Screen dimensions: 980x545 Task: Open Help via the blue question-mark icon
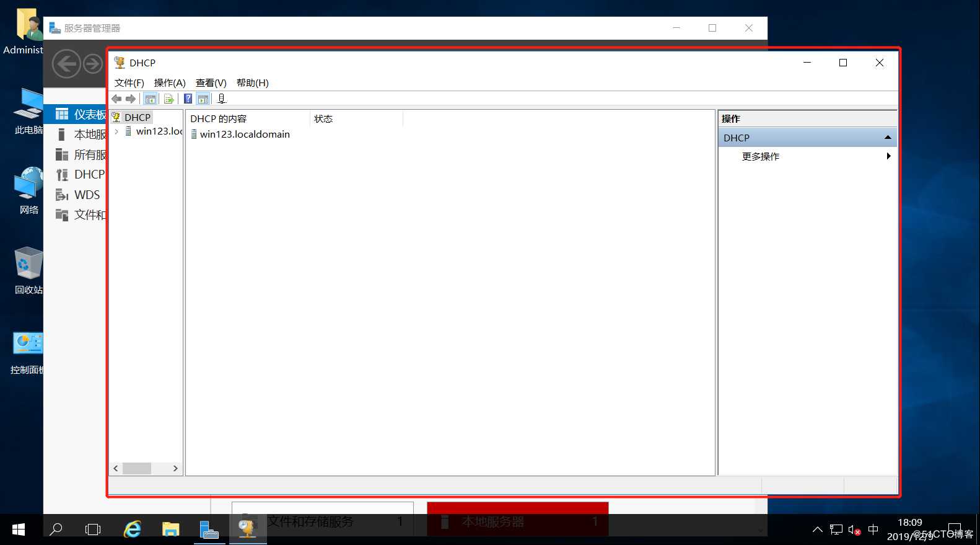point(188,99)
